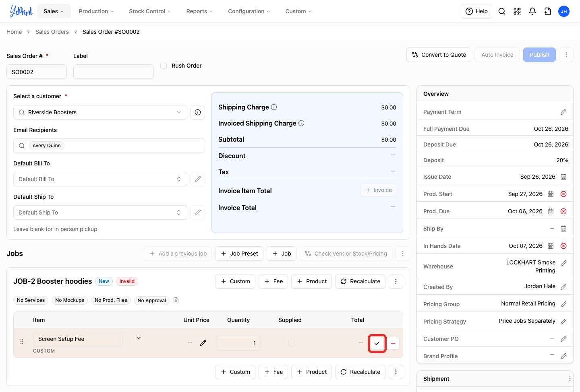Click the quantity field for Screen Setup Fee
This screenshot has height=392, width=580.
click(x=238, y=343)
